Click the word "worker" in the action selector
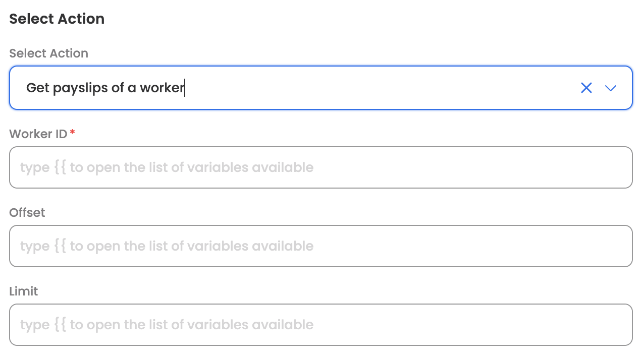 point(162,88)
